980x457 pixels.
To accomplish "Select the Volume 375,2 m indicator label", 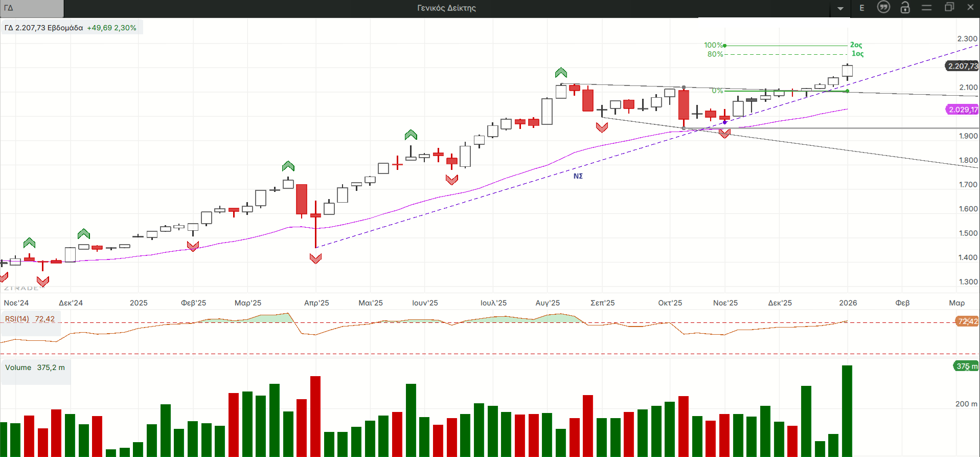I will point(35,367).
